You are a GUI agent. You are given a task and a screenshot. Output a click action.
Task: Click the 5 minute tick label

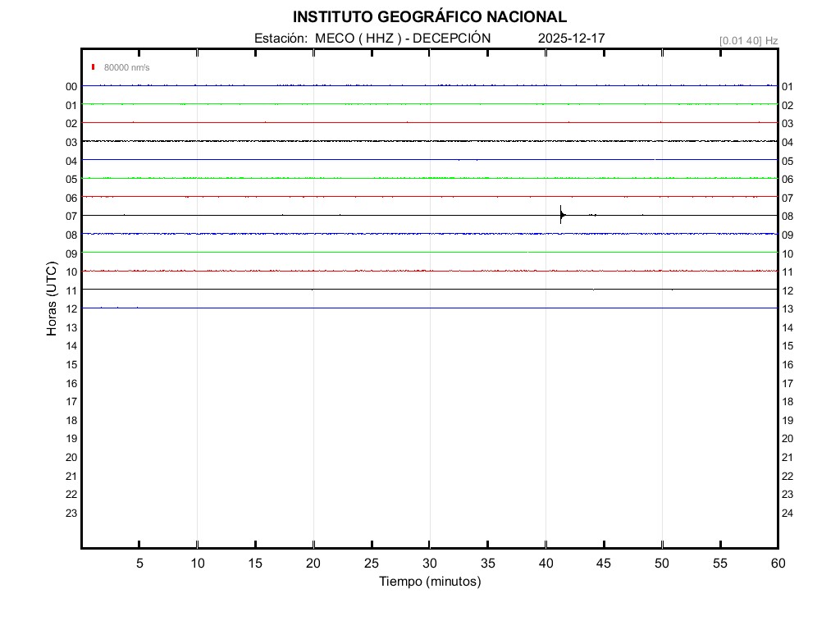click(x=139, y=564)
